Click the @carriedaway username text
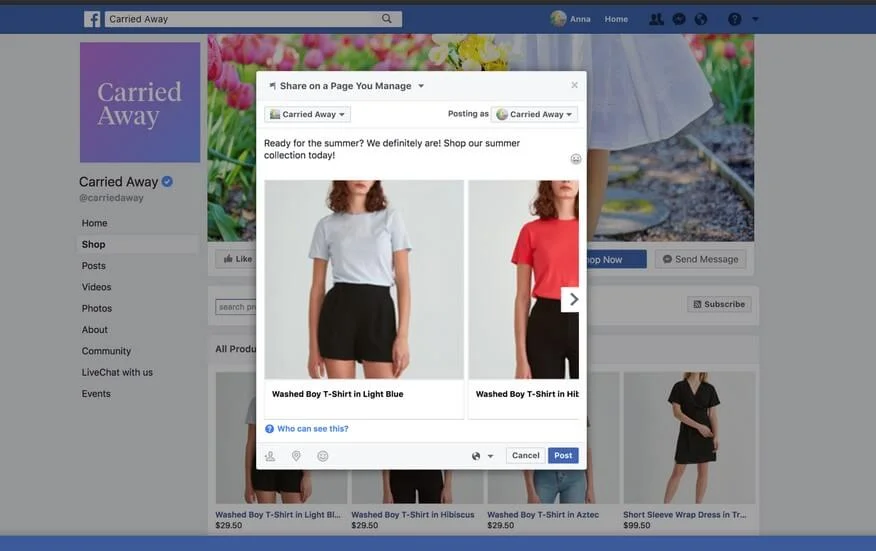 pos(111,198)
